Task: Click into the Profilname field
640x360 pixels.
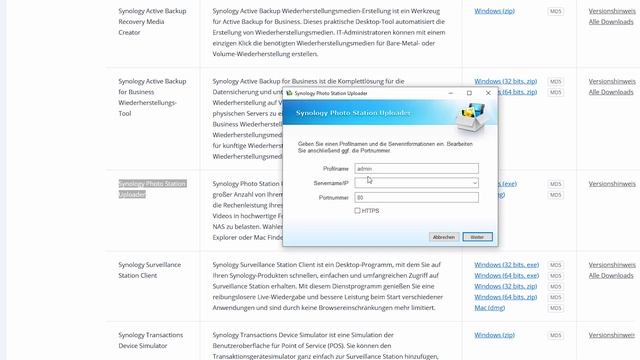Action: pyautogui.click(x=416, y=169)
